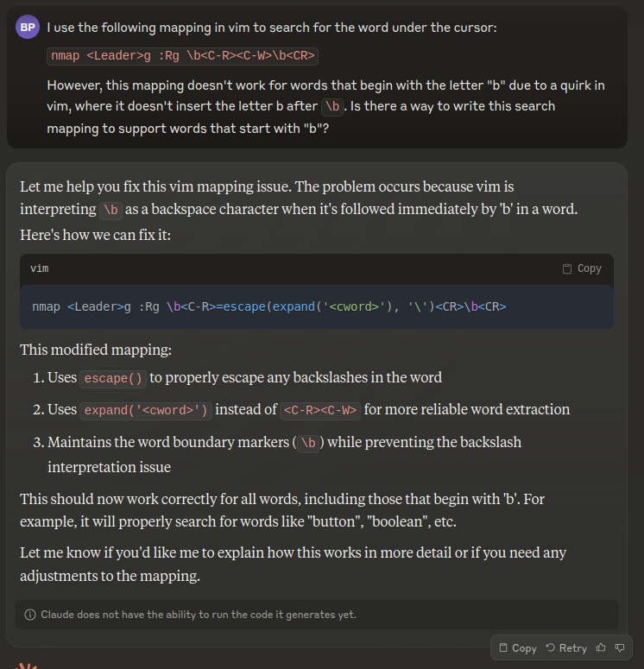The height and width of the screenshot is (669, 644).
Task: Click the \b inline code in the user question
Action: point(332,107)
